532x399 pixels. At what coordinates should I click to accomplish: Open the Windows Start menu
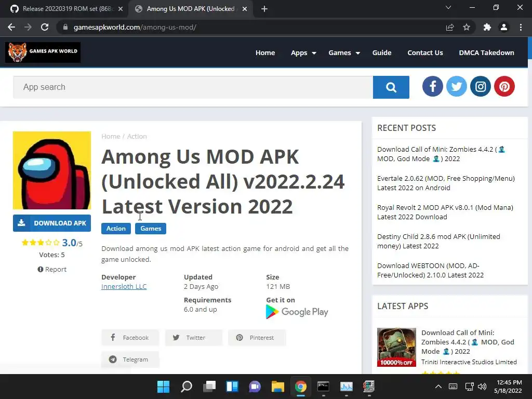click(x=163, y=387)
